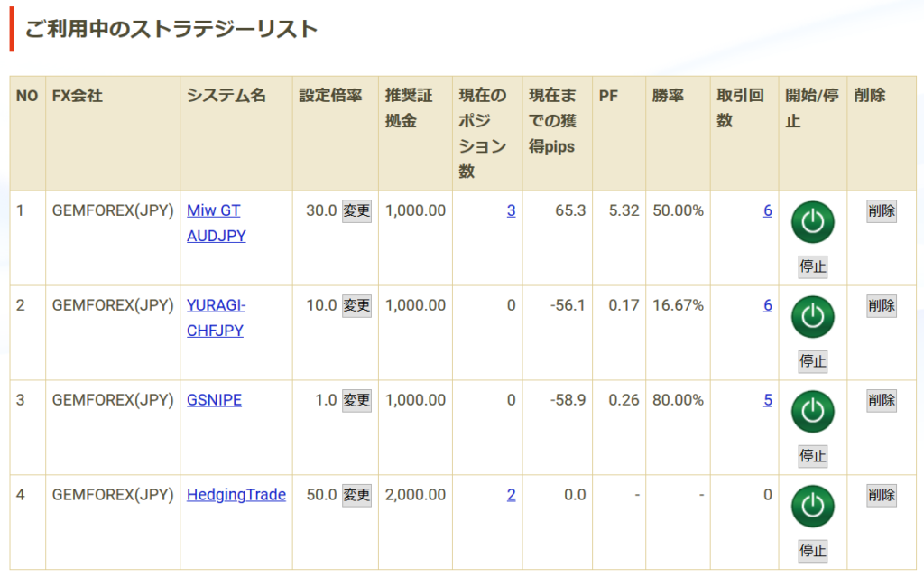Delete the Miw GT AUDJPY row with 削除

point(882,211)
